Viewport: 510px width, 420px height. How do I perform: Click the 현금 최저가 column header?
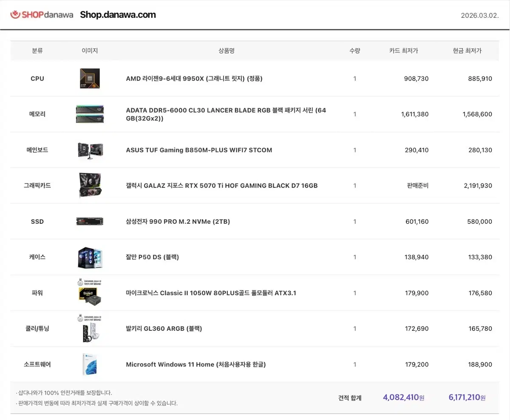click(467, 51)
